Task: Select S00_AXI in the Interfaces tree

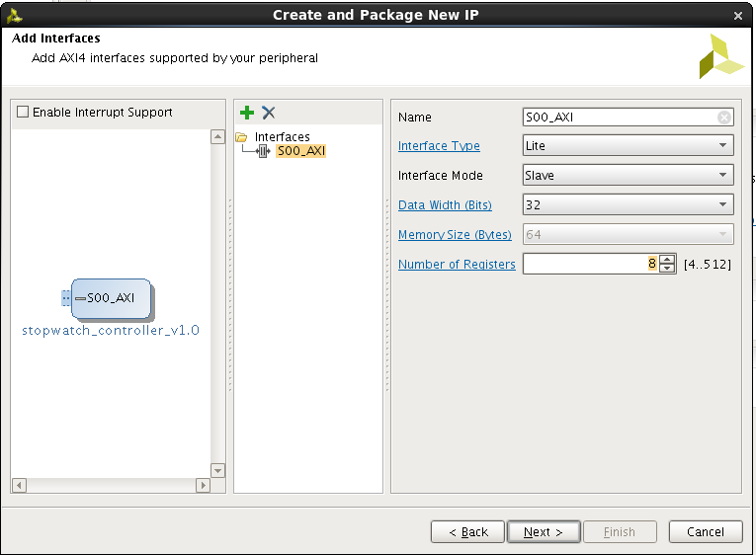Action: click(301, 151)
